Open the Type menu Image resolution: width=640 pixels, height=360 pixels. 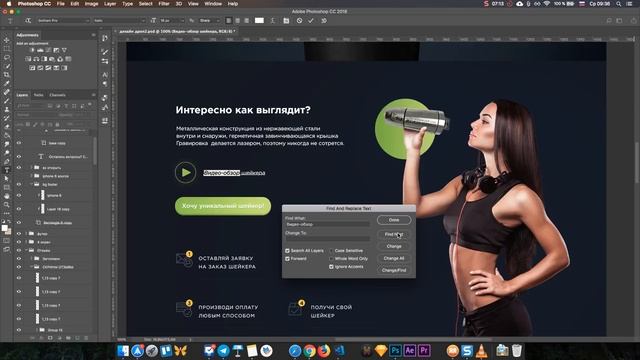coord(127,4)
